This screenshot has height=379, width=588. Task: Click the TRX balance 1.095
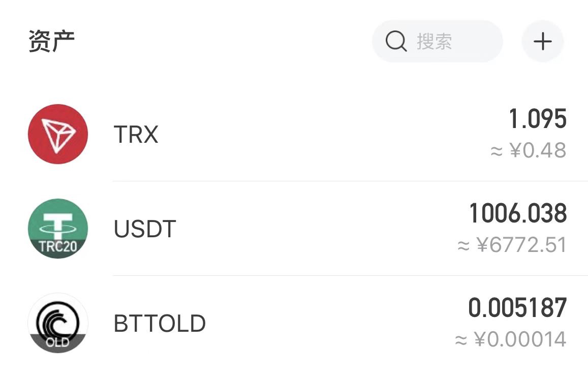tap(538, 118)
